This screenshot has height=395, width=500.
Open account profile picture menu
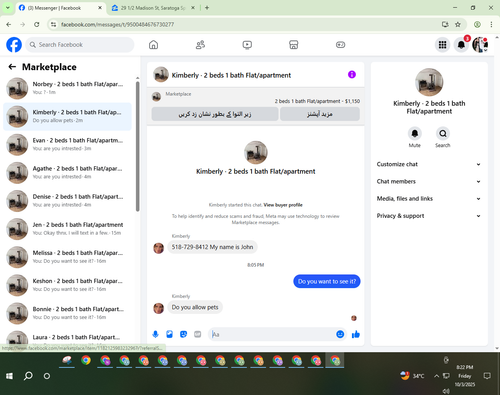pos(480,45)
